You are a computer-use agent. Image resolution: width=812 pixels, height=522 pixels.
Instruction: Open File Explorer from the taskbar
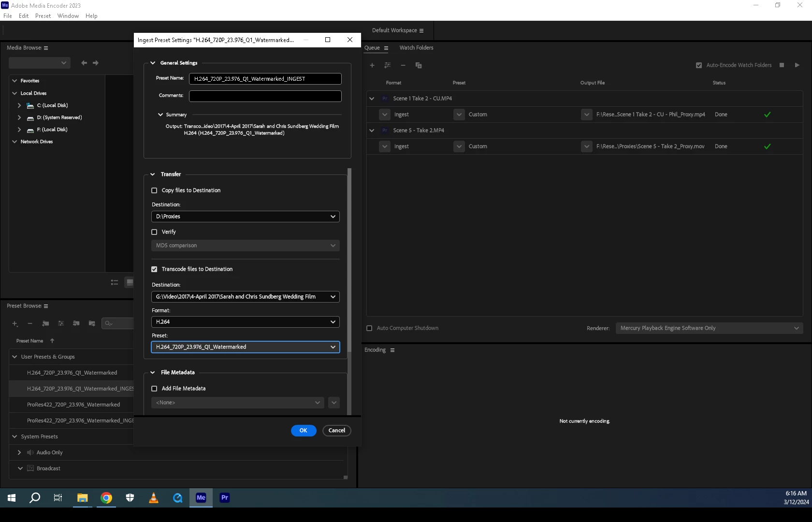(x=83, y=497)
